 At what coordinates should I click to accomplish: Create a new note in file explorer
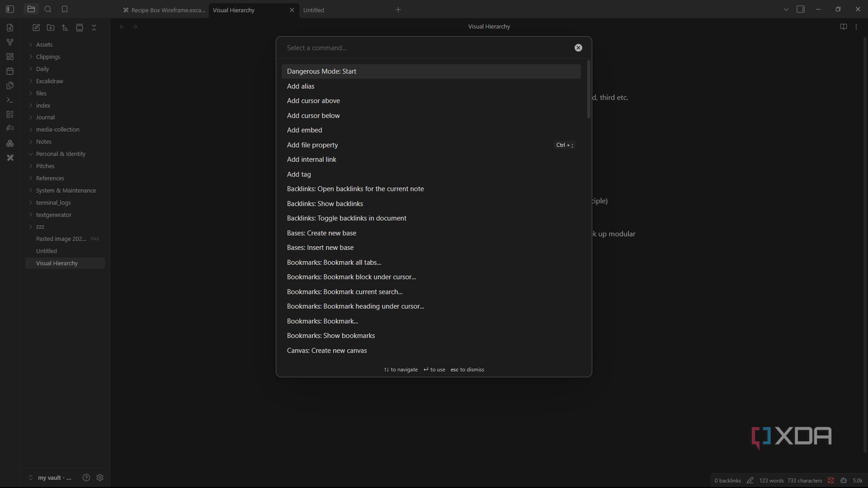pos(36,28)
